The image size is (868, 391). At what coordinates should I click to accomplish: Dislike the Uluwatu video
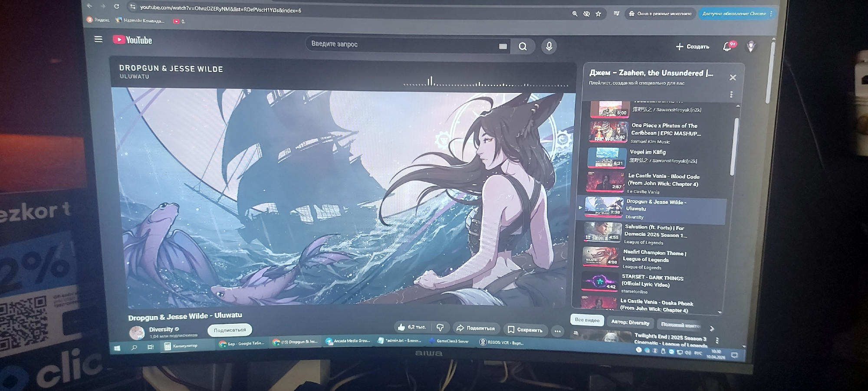tap(440, 327)
